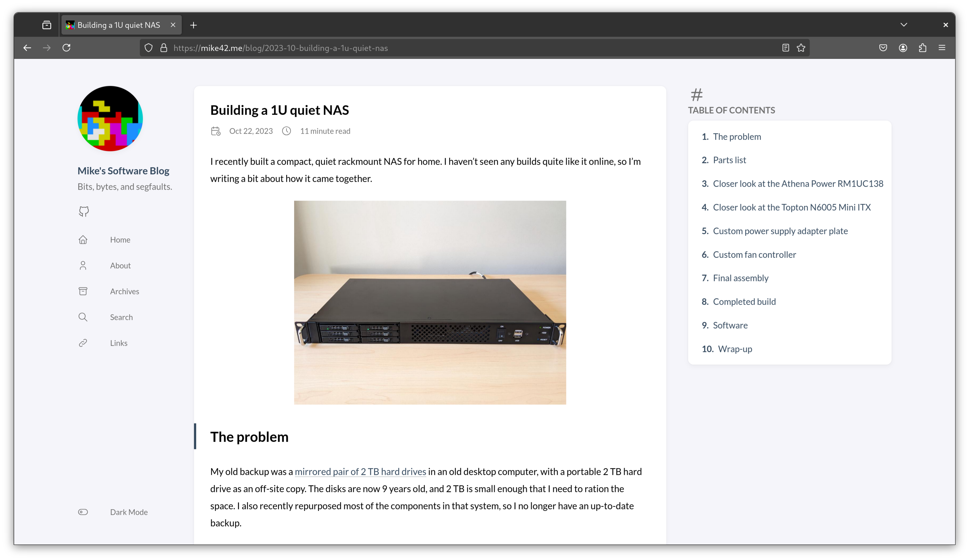This screenshot has height=560, width=969.
Task: Toggle Dark Mode switch in sidebar
Action: coord(83,512)
